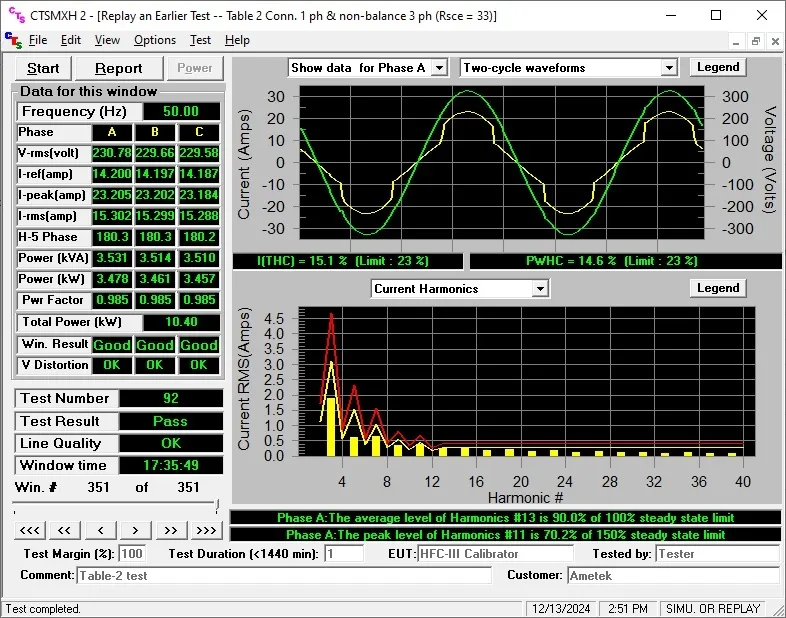Open the Options menu
This screenshot has width=786, height=618.
pos(155,40)
